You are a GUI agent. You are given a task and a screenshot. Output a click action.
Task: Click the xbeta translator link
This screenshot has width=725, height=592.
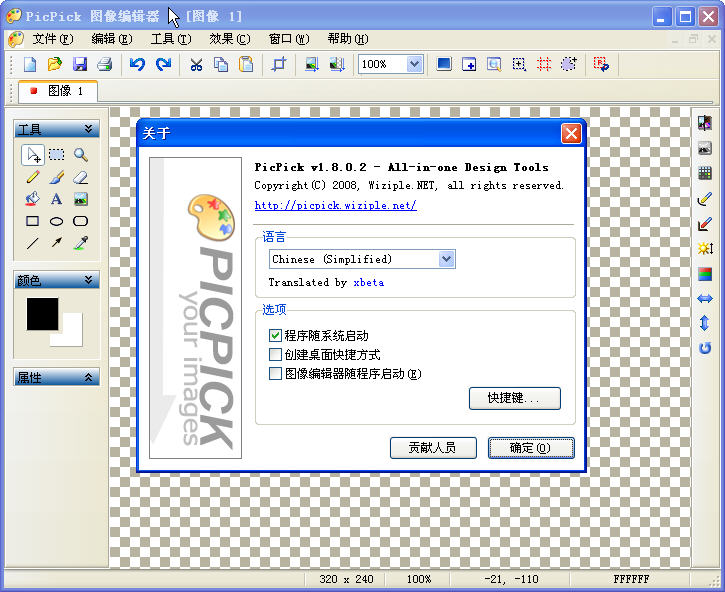click(x=369, y=283)
